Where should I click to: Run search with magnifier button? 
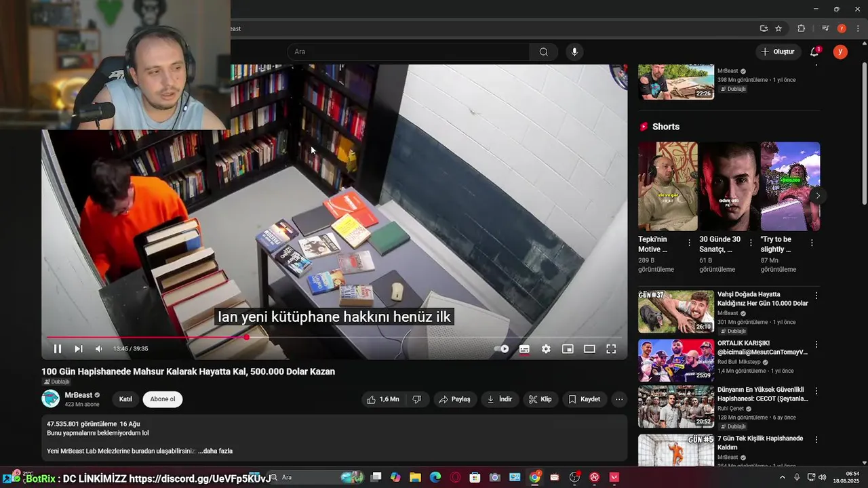tap(544, 52)
